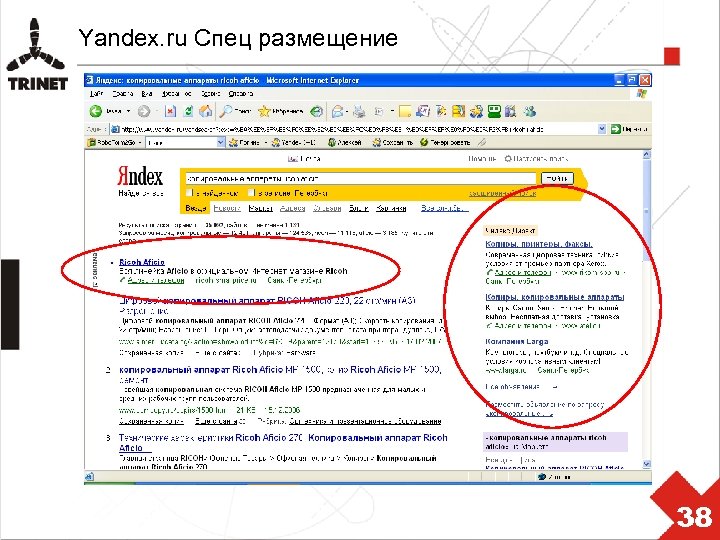Open the 'Ricoh Aficio' sponsored link

click(141, 262)
